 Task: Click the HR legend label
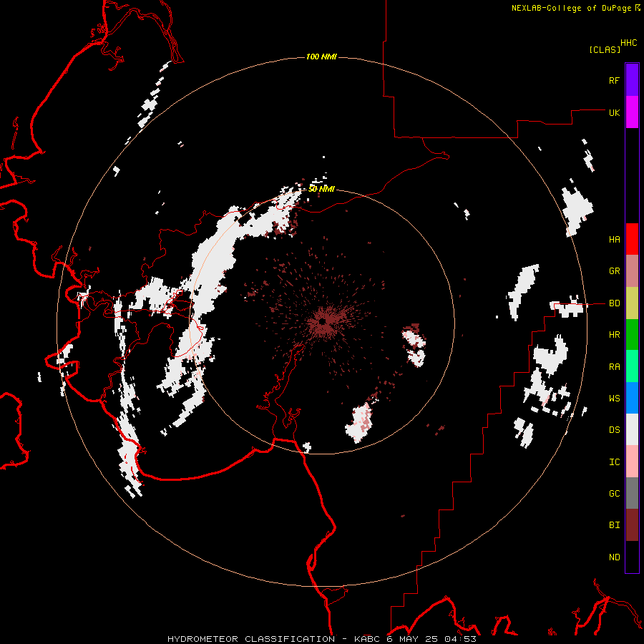(614, 335)
